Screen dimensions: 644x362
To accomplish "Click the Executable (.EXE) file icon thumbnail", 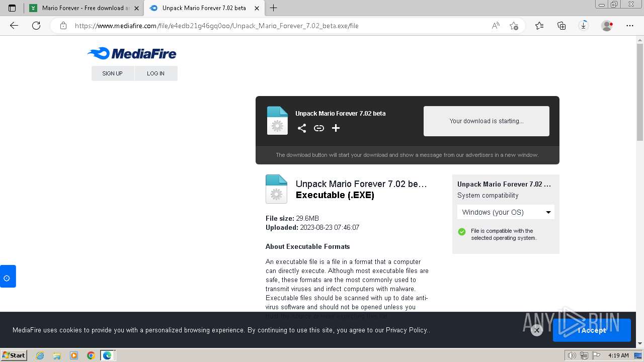I will coord(276,189).
